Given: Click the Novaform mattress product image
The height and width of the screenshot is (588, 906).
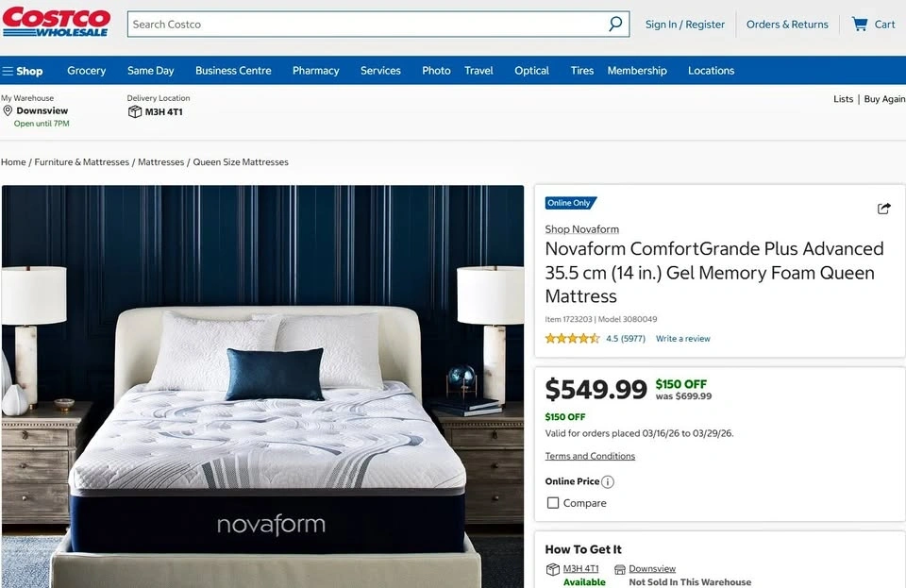Looking at the screenshot, I should click(263, 386).
